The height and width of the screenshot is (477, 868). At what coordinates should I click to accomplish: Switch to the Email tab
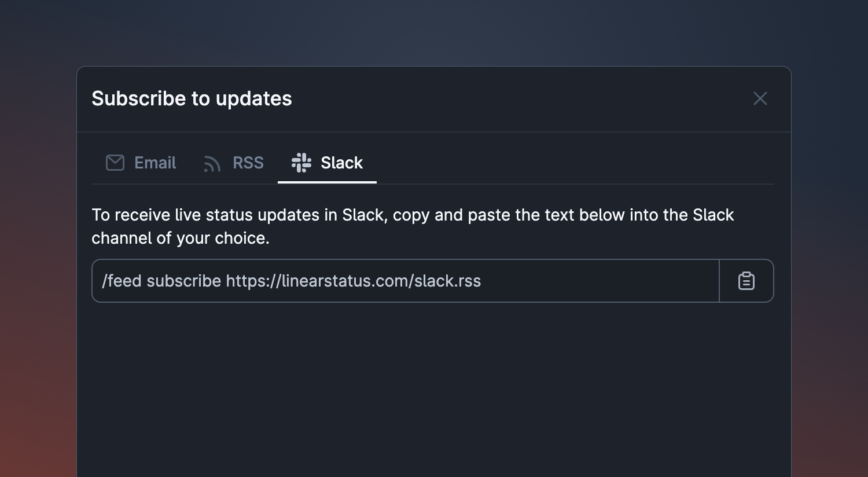(x=141, y=163)
